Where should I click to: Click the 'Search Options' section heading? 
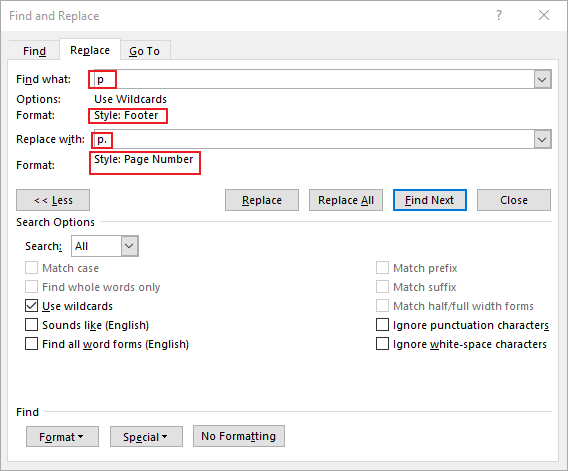tap(55, 222)
